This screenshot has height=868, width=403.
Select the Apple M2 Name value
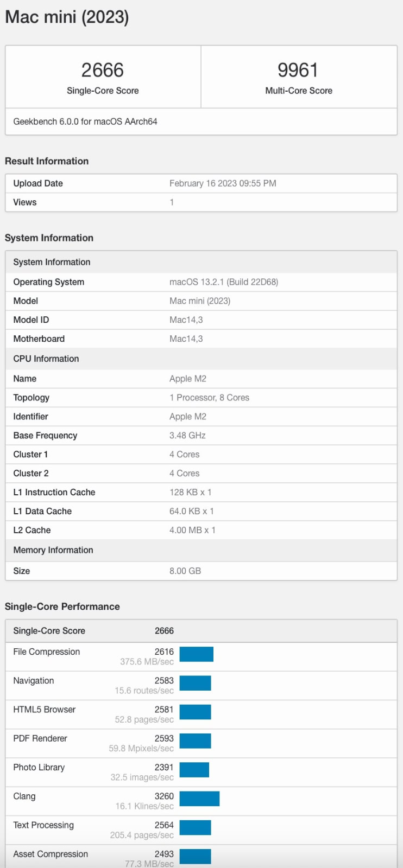[x=188, y=379]
